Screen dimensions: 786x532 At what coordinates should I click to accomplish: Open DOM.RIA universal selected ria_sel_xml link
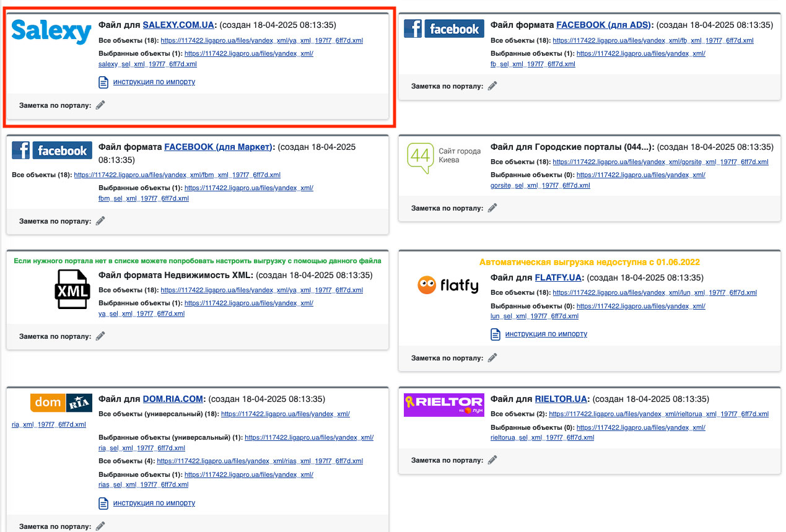pyautogui.click(x=236, y=443)
